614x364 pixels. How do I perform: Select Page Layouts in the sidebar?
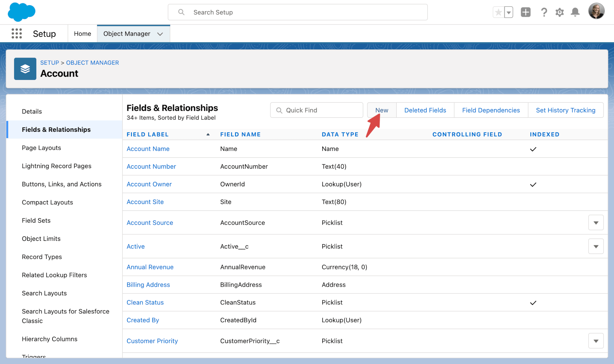point(41,148)
